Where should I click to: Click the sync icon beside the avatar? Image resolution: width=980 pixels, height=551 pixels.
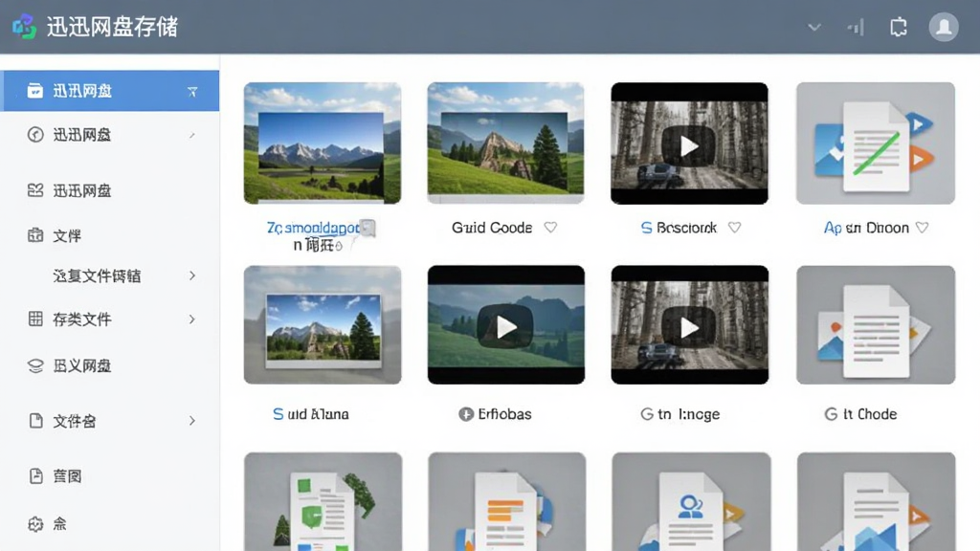(898, 27)
